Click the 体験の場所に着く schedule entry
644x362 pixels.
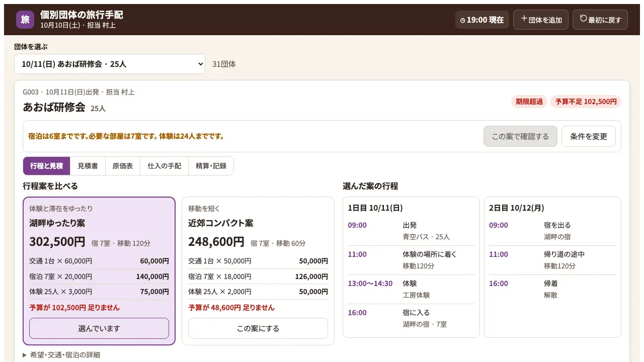pos(411,260)
